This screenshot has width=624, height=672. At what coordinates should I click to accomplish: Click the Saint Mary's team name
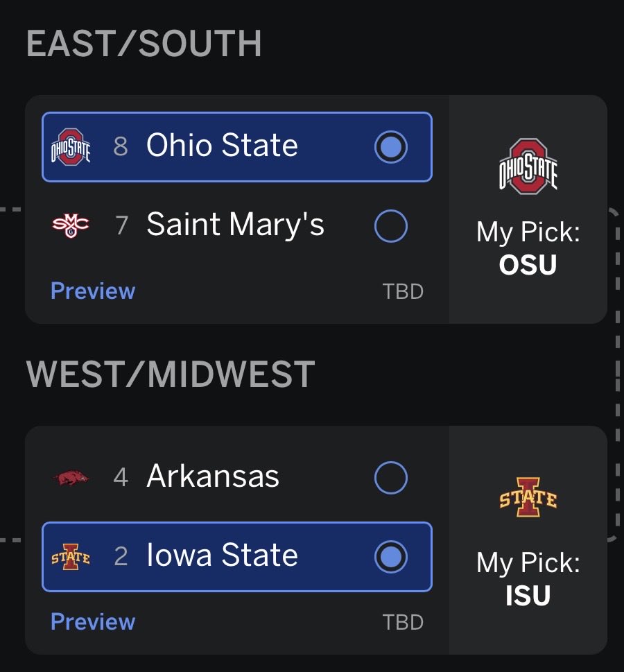(x=236, y=225)
